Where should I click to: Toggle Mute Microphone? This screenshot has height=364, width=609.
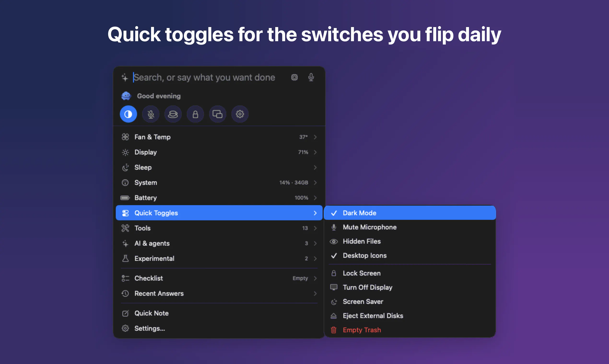click(x=410, y=227)
